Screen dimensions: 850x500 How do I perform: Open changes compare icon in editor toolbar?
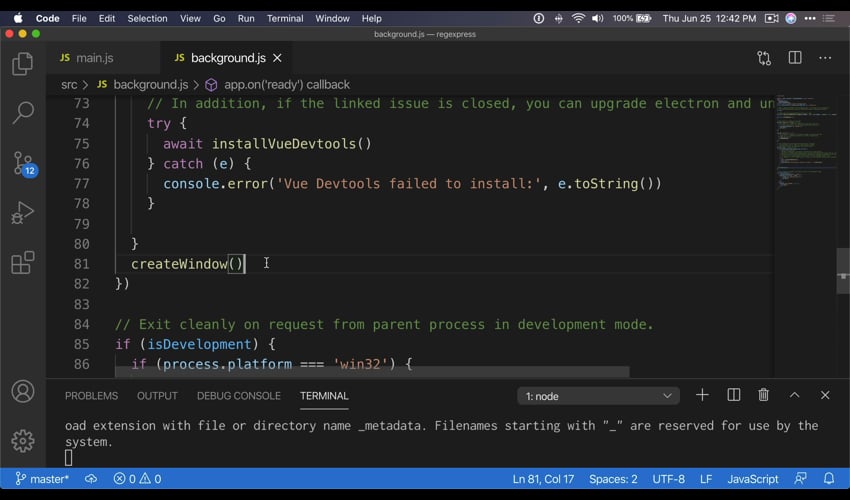[x=764, y=58]
